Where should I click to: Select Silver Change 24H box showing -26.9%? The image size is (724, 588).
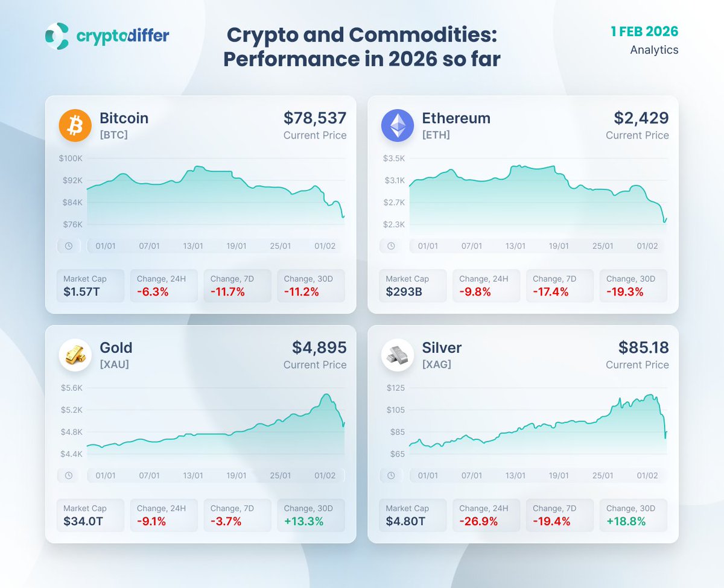[x=486, y=515]
